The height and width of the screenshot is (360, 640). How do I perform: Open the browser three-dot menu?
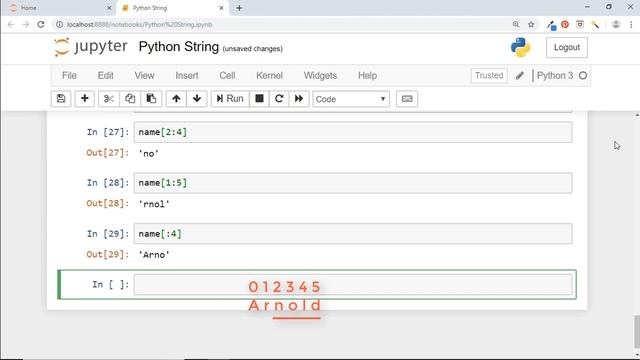click(631, 24)
